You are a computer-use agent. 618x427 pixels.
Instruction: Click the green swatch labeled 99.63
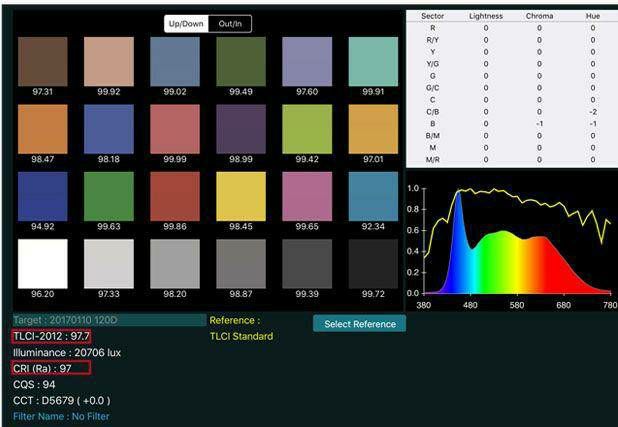coord(109,196)
